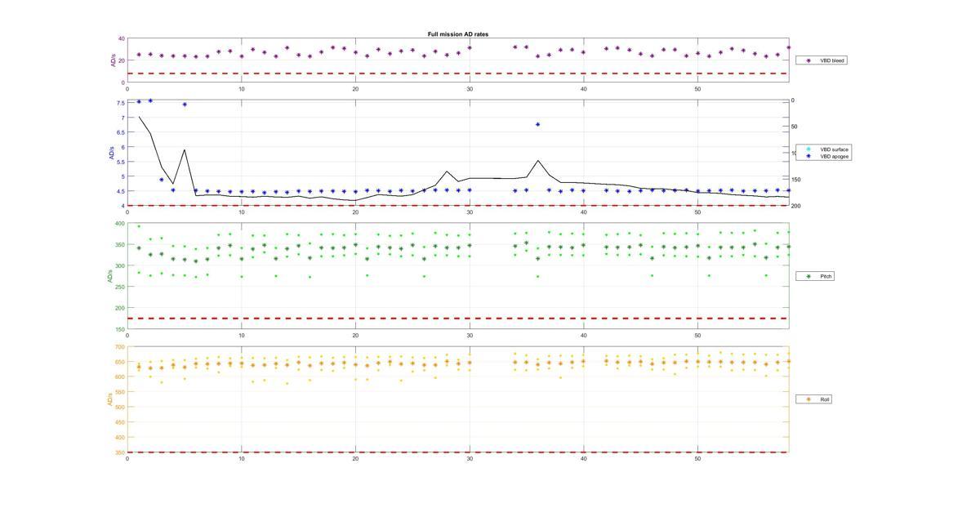This screenshot has height=508, width=980.
Task: Click the VBD bleed legend marker
Action: 808,60
